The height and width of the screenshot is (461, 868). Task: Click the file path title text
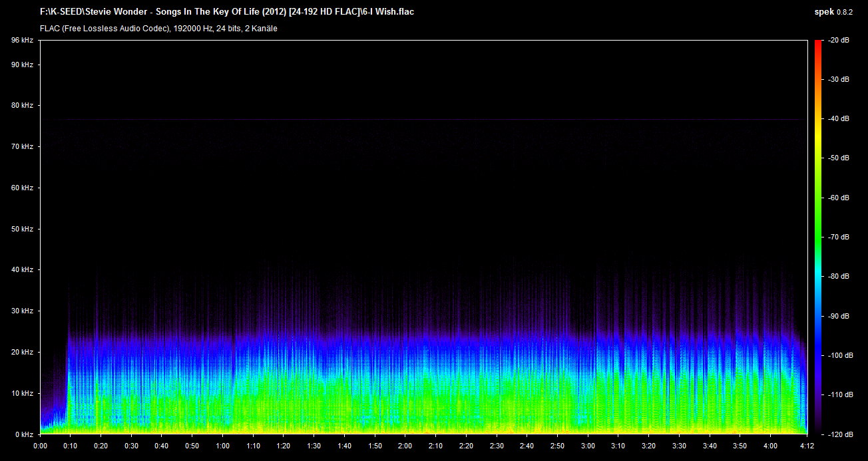227,11
